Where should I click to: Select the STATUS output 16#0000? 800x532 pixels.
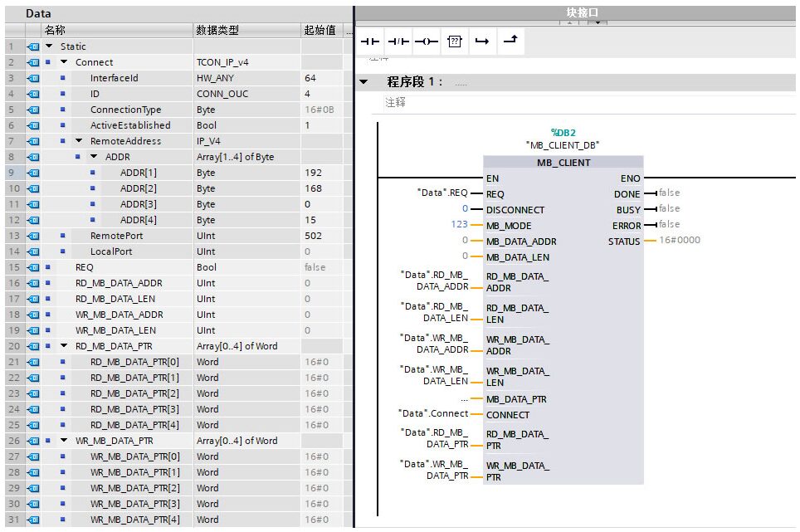point(680,240)
